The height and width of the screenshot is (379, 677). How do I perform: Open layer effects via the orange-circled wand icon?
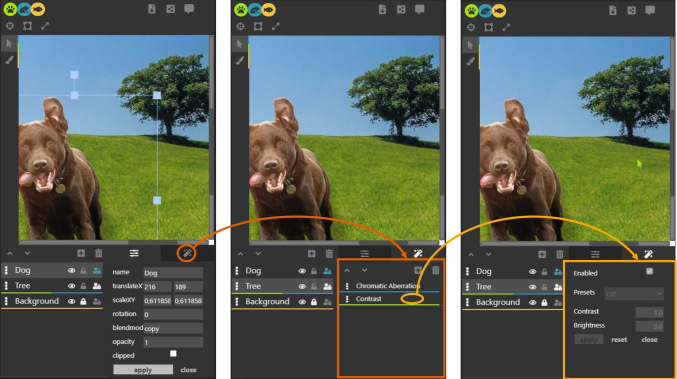tap(187, 253)
